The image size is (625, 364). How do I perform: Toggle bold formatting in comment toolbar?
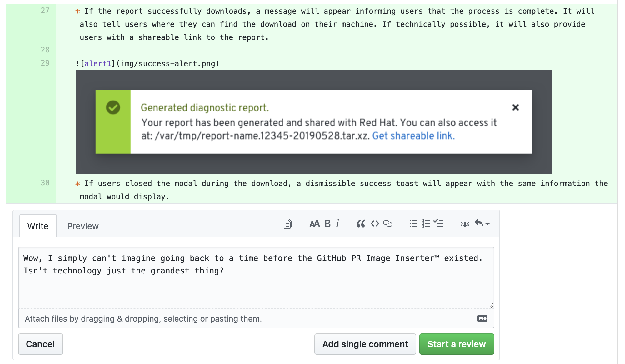(x=327, y=224)
